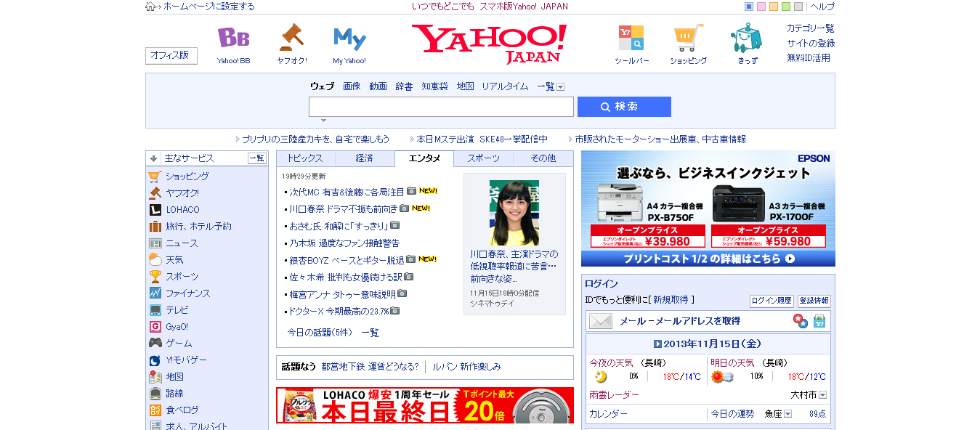Collapse the 主なサービス arrow toggle

(x=154, y=158)
